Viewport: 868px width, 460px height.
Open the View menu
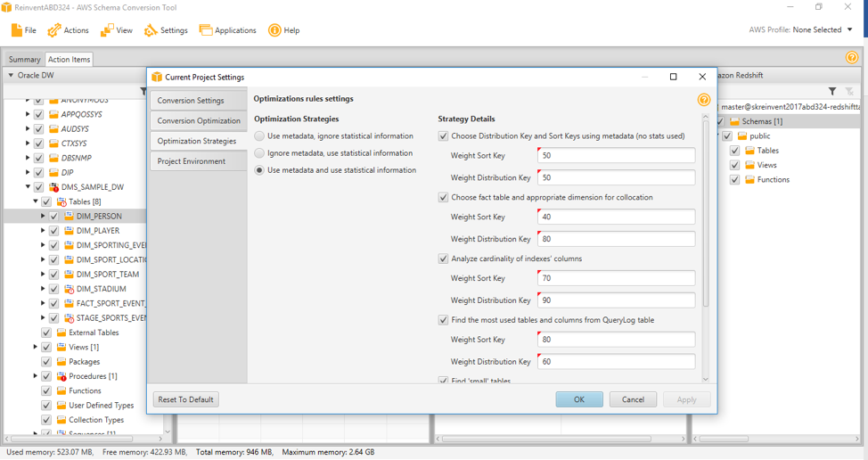(x=116, y=30)
